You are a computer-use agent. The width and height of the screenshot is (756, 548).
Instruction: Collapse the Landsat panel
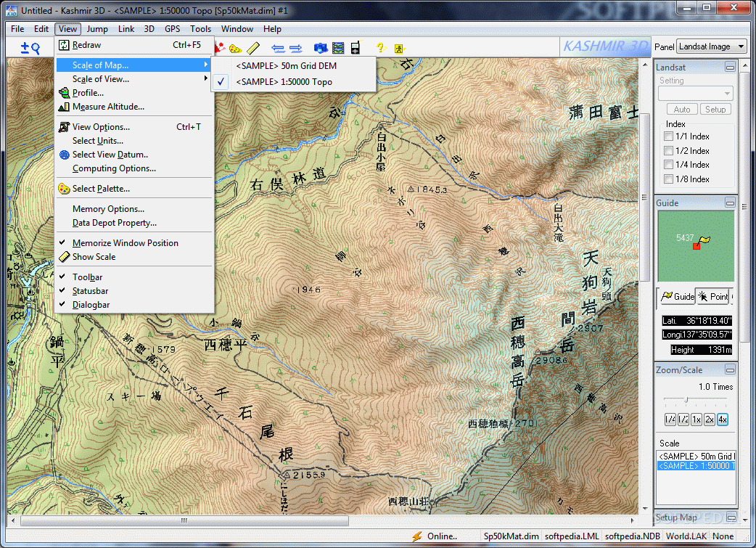point(730,67)
